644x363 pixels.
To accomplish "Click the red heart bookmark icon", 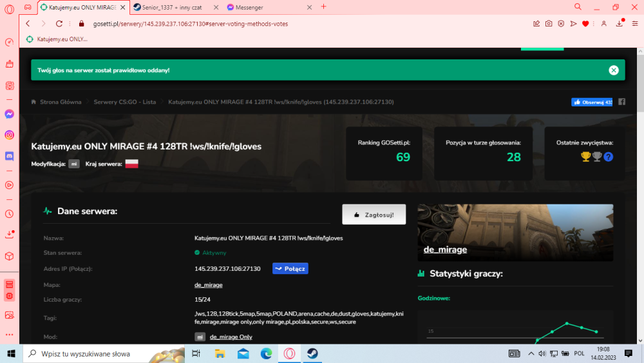I will pos(585,23).
